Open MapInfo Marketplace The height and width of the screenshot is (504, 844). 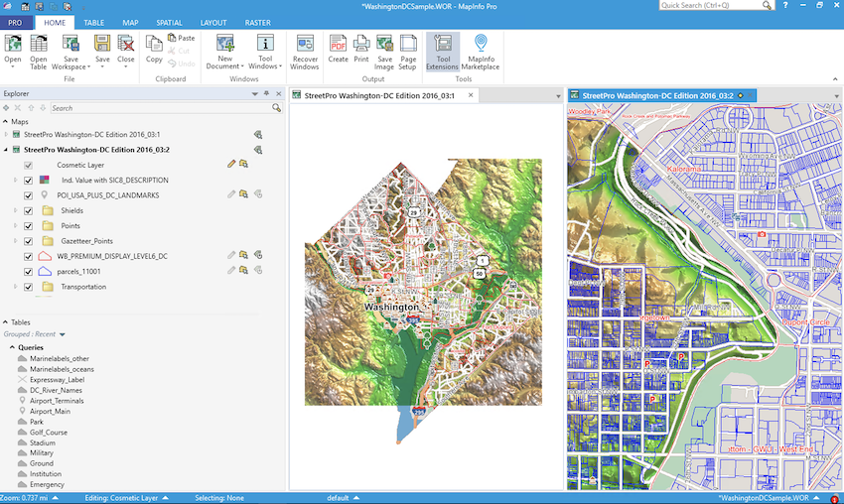point(481,52)
